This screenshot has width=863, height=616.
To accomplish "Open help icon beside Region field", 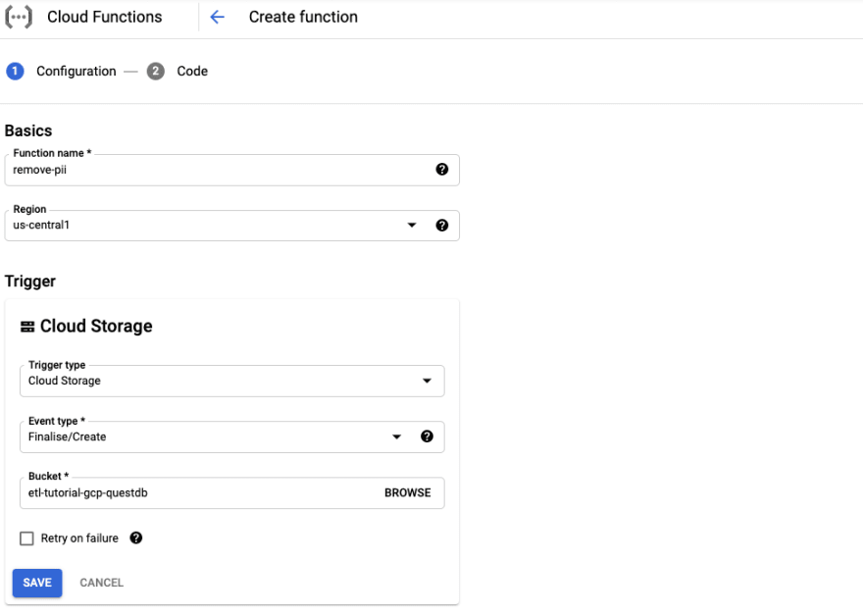I will pos(442,226).
